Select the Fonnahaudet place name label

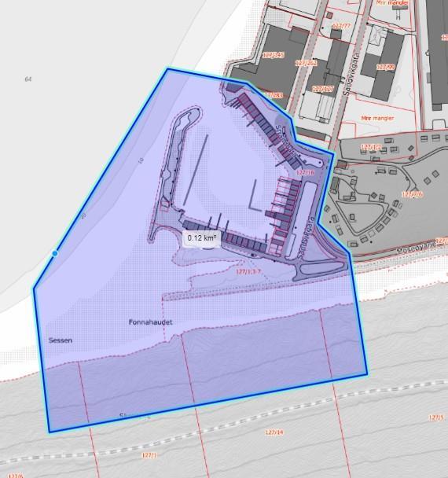151,322
